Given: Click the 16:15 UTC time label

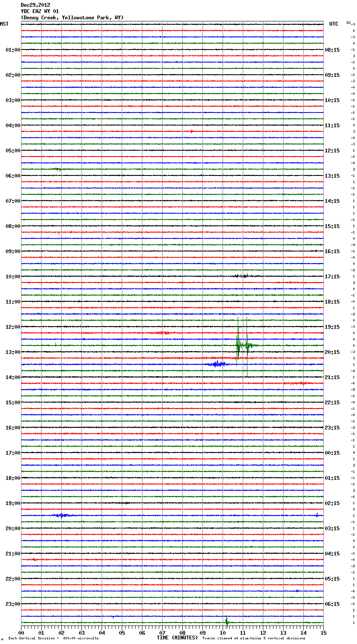Looking at the screenshot, I should click(x=332, y=251).
